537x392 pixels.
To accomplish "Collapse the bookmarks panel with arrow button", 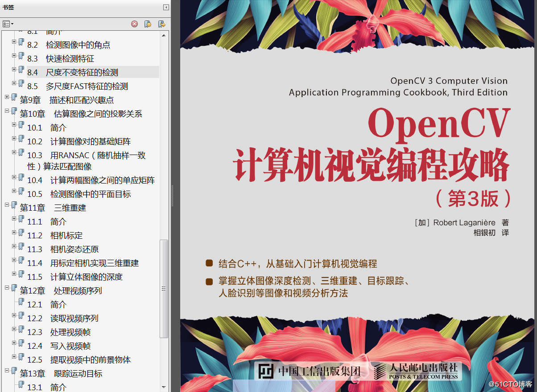I will (x=166, y=7).
